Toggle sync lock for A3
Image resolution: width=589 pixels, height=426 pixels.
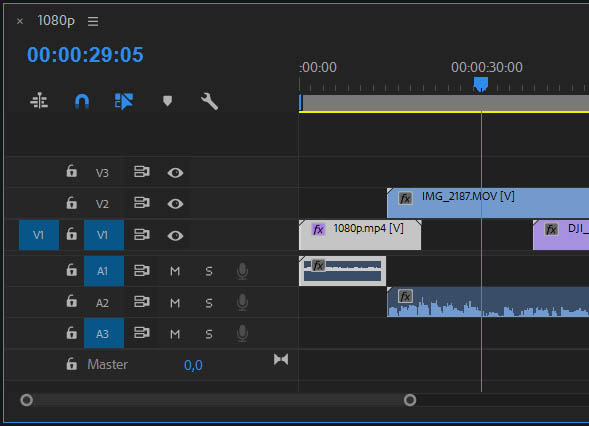pos(142,333)
